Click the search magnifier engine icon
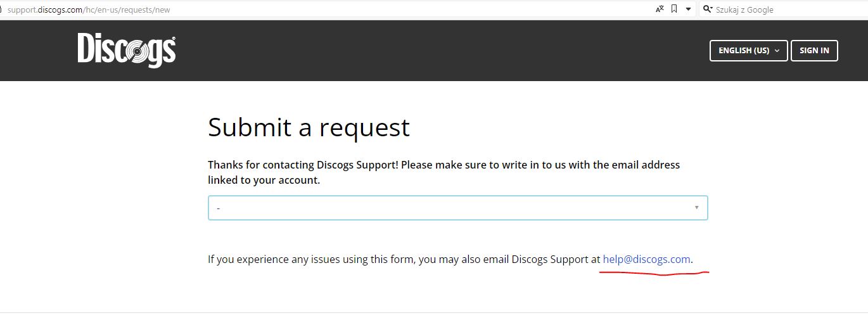The image size is (868, 320). (708, 10)
